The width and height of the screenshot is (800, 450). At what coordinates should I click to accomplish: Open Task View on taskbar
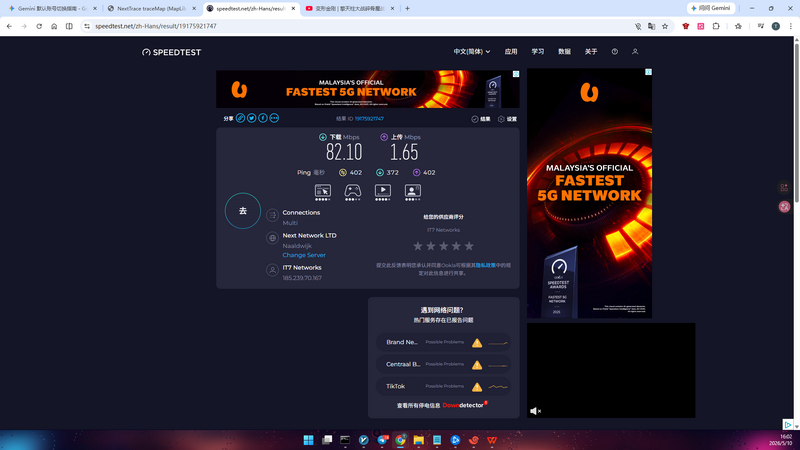coord(327,440)
